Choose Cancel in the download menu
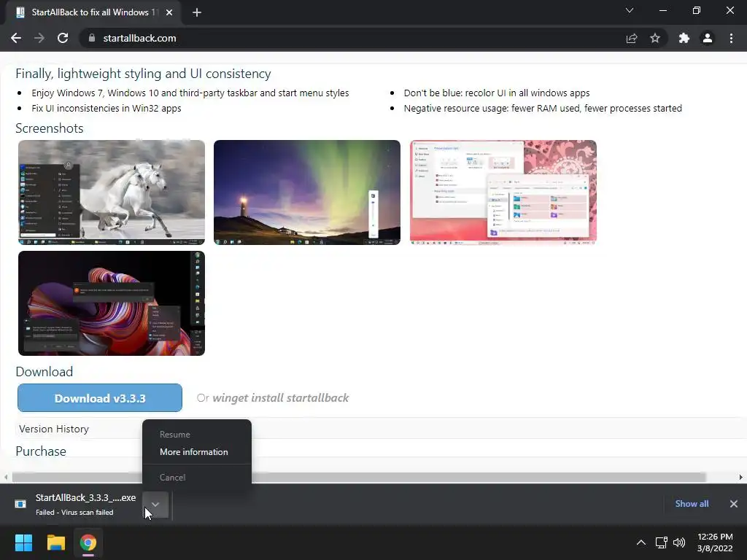This screenshot has width=747, height=560. tap(172, 477)
